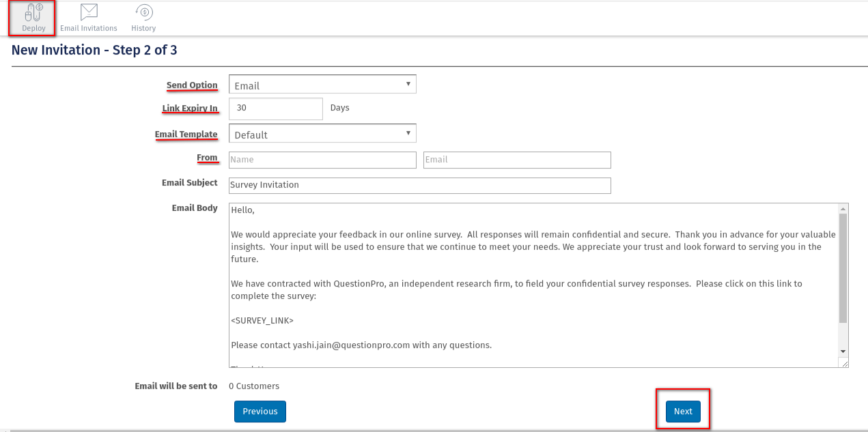This screenshot has width=868, height=432.
Task: Open the Email Invitations toolbar icon
Action: (x=88, y=17)
